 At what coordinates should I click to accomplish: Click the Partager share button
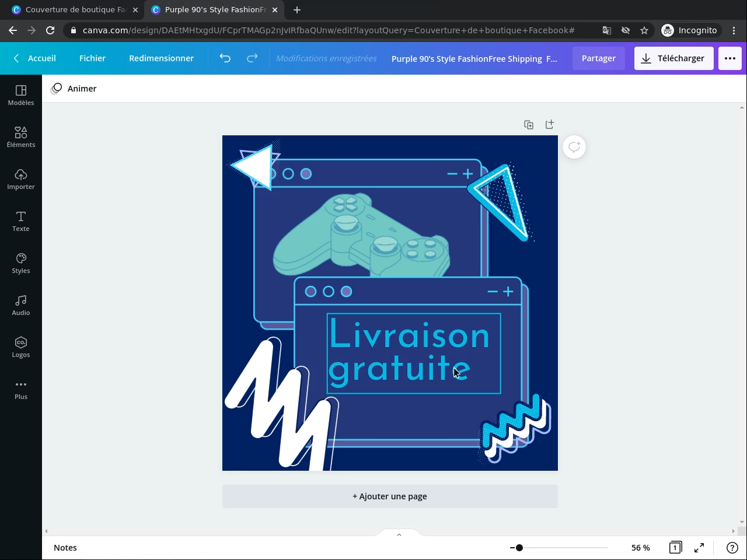click(x=599, y=58)
